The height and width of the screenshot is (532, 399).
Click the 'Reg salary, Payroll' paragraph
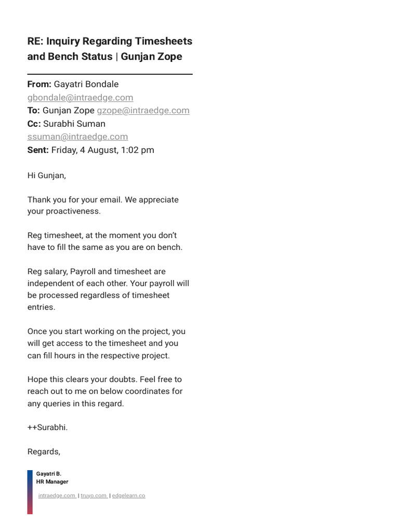tap(108, 289)
